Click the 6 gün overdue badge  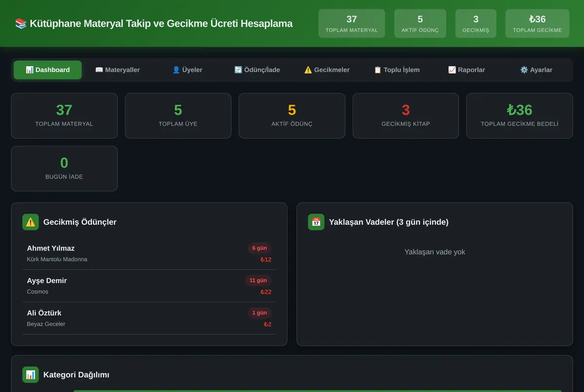click(x=259, y=248)
